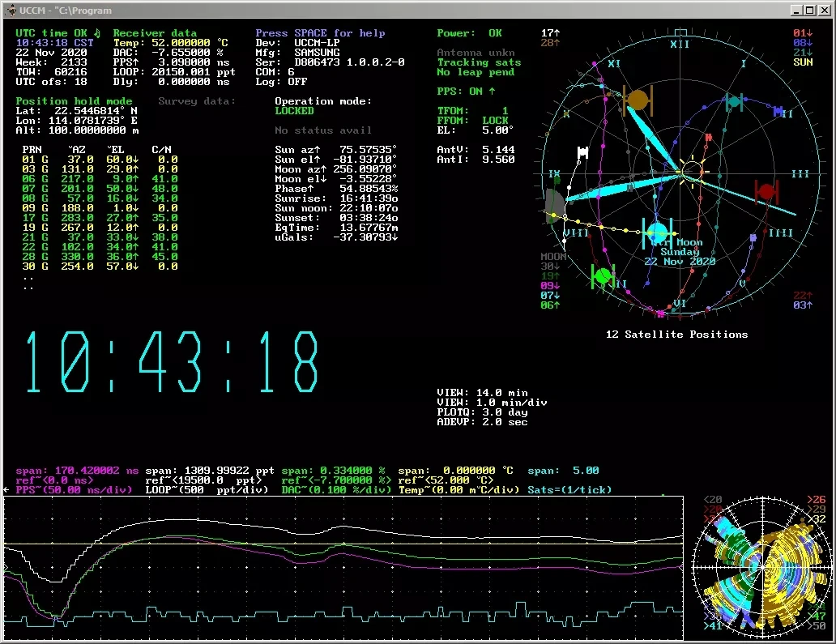The width and height of the screenshot is (836, 644).
Task: Close the UCCM window
Action: pyautogui.click(x=825, y=11)
